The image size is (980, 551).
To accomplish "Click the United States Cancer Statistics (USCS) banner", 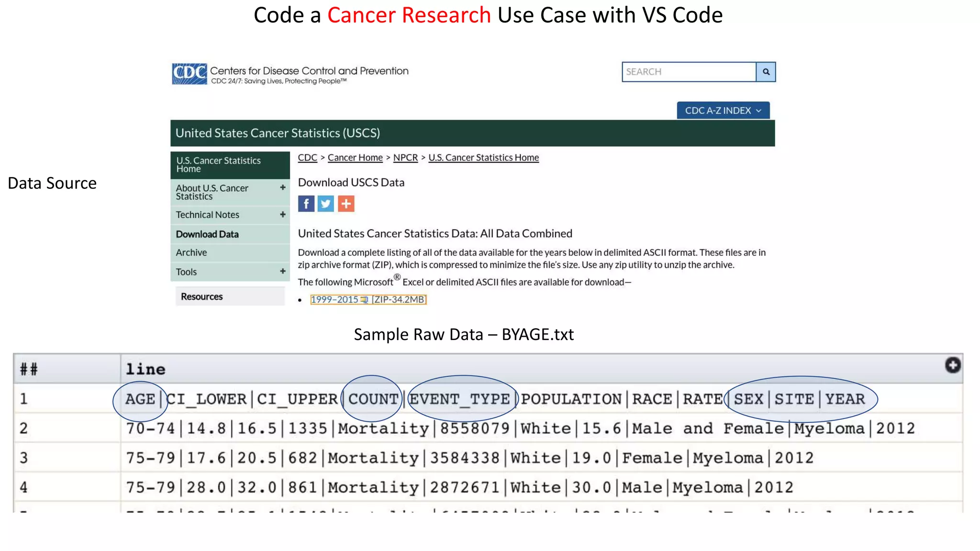I will (473, 133).
